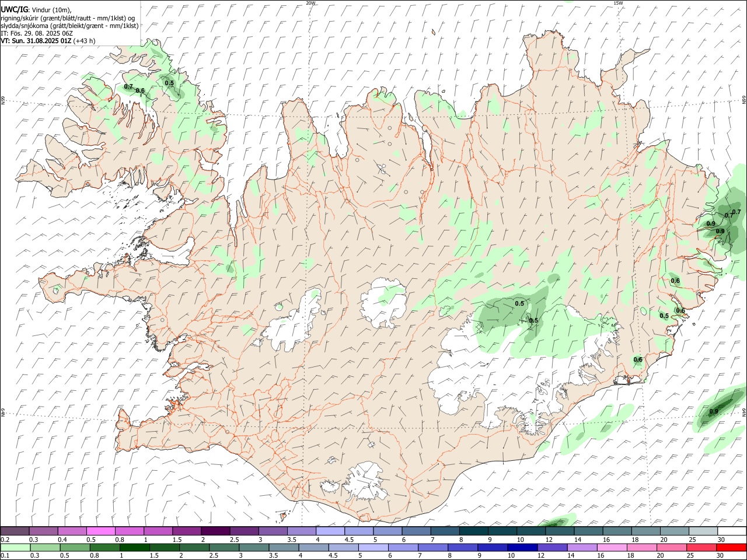Pick the pale green lower-row 0.1 swatch

click(15, 547)
